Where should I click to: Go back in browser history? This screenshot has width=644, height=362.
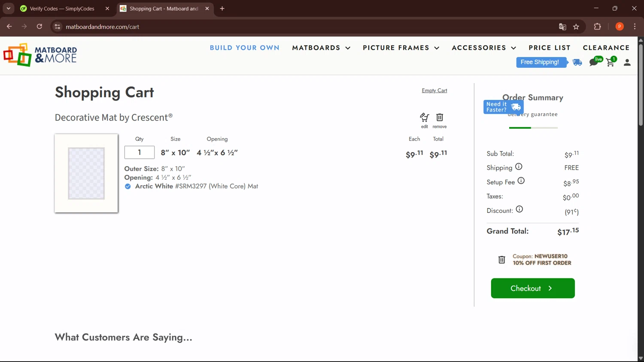click(9, 27)
